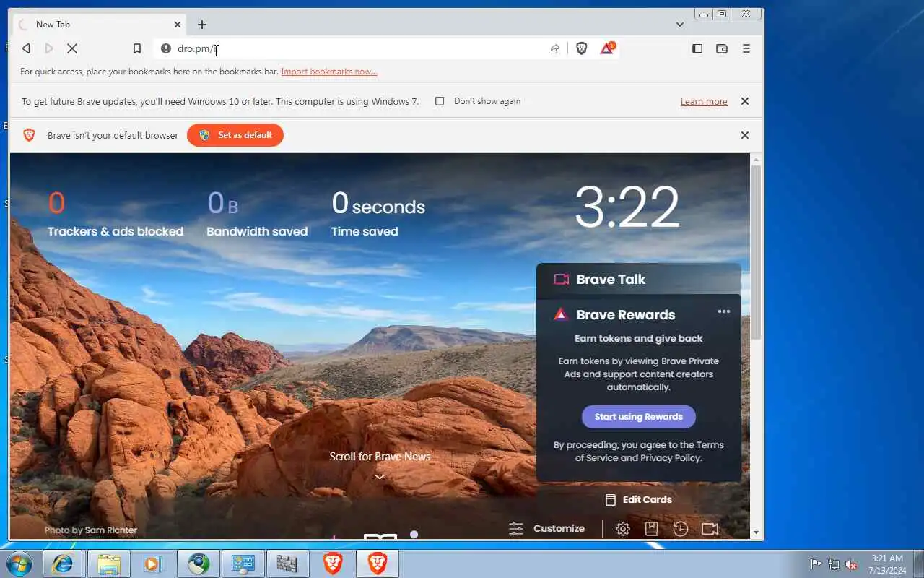
Task: Open the Control Panel taskbar icon
Action: pyautogui.click(x=243, y=564)
